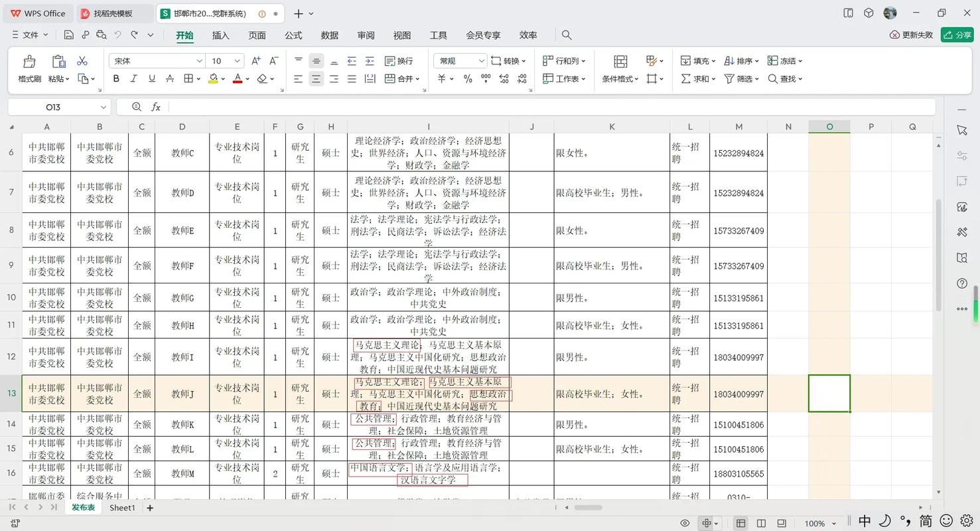Toggle center horizontal text alignment
The image size is (980, 531).
pyautogui.click(x=316, y=79)
